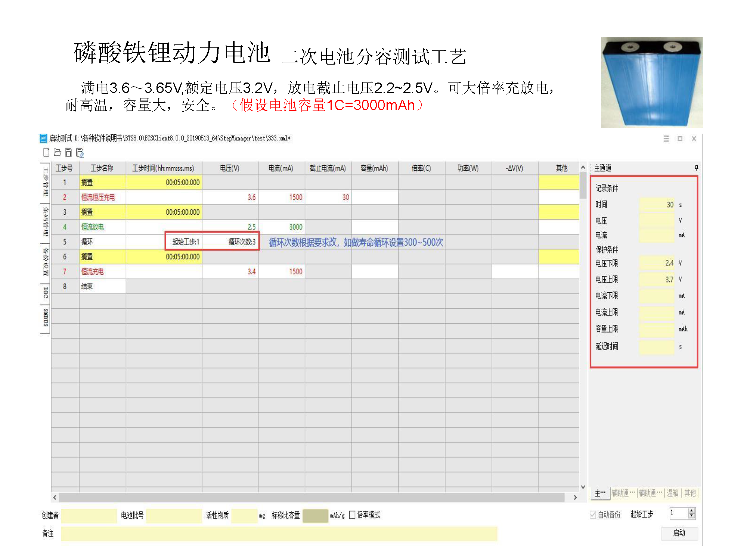
Task: Click the 创建者 input field
Action: pos(89,516)
